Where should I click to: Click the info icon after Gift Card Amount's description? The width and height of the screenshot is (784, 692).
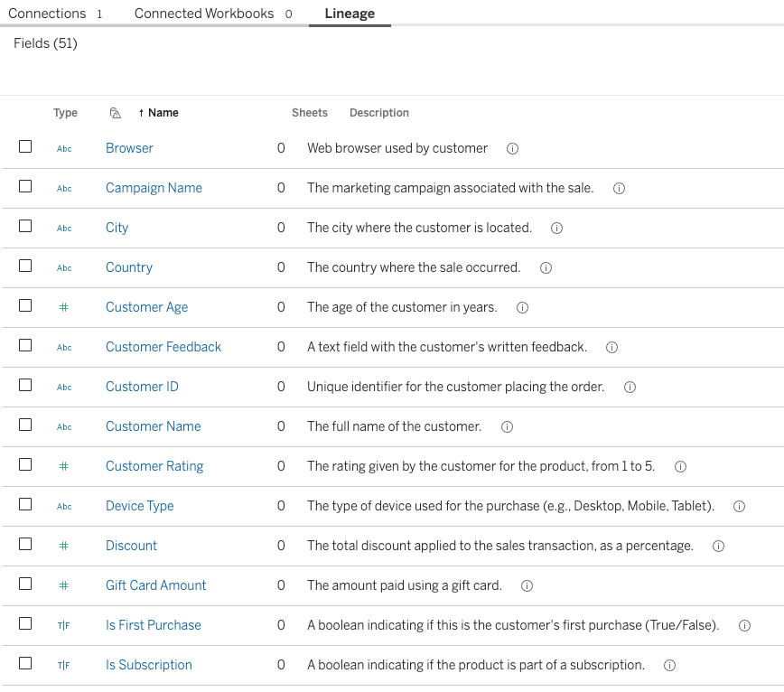[527, 585]
